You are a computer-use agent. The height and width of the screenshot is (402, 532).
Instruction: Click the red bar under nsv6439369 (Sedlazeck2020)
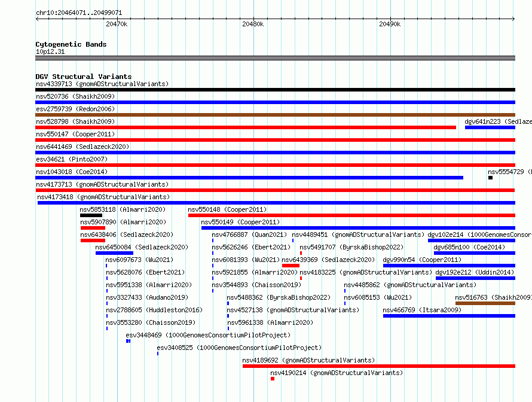click(291, 266)
